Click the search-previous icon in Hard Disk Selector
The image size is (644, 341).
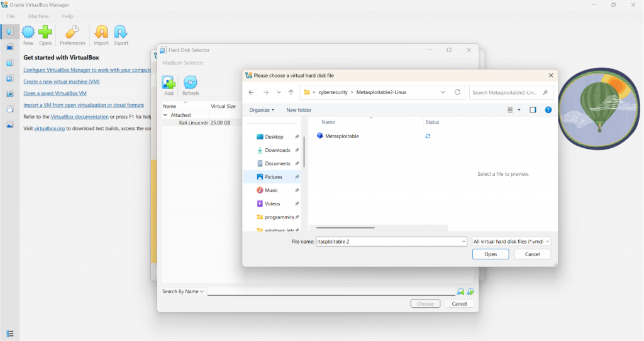pyautogui.click(x=460, y=291)
